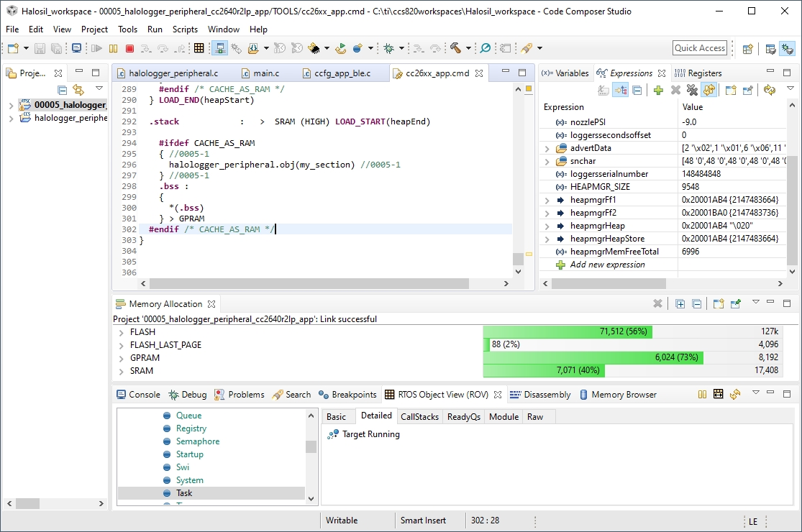802x532 pixels.
Task: Click the Quick Access search field
Action: pos(699,48)
